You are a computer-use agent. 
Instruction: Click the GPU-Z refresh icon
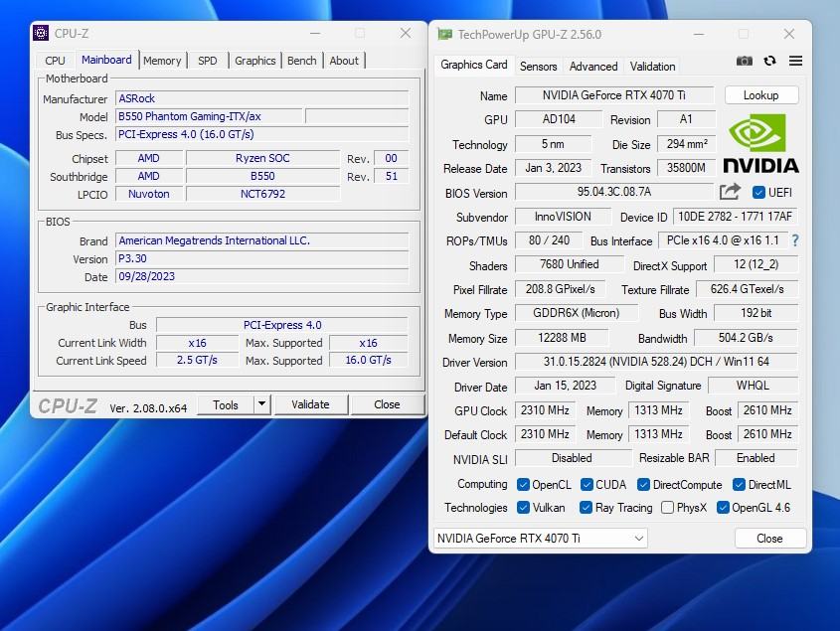pyautogui.click(x=769, y=61)
